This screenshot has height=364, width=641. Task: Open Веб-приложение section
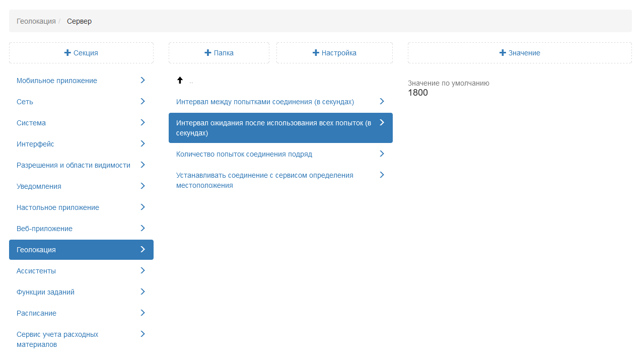tap(44, 229)
